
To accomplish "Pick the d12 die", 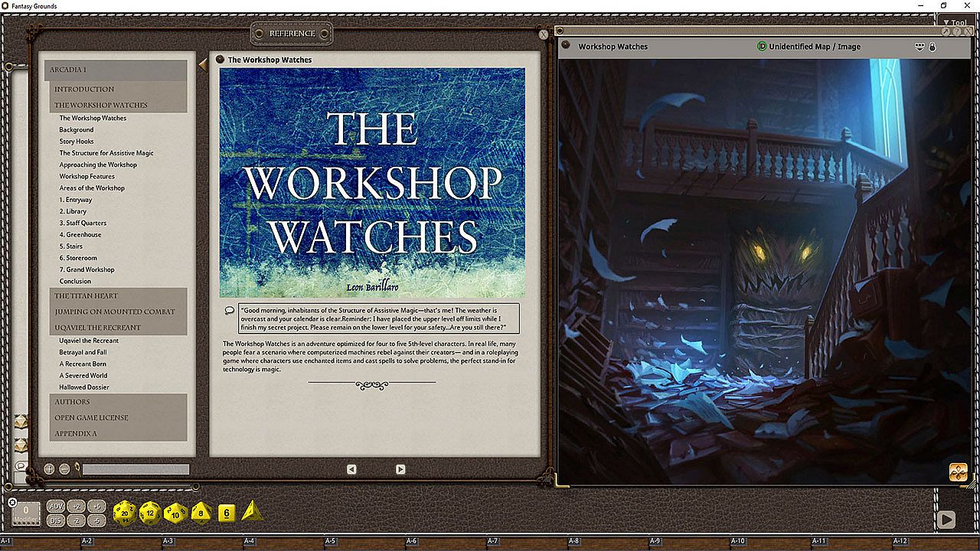I will (150, 513).
